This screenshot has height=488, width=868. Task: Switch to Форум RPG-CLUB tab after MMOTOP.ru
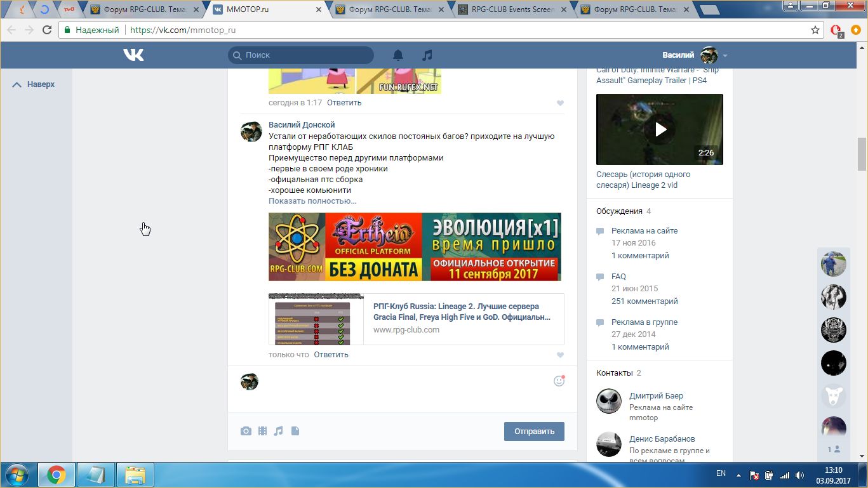point(390,10)
